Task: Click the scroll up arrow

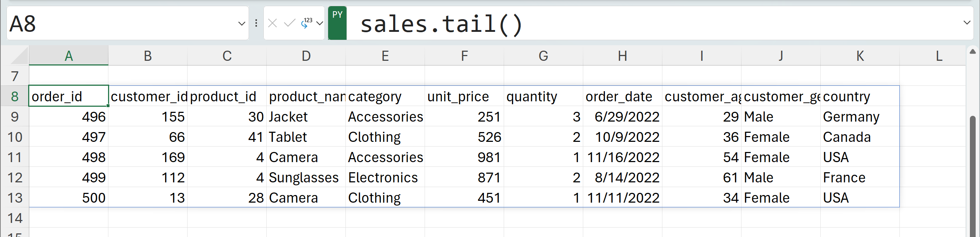Action: (x=972, y=52)
